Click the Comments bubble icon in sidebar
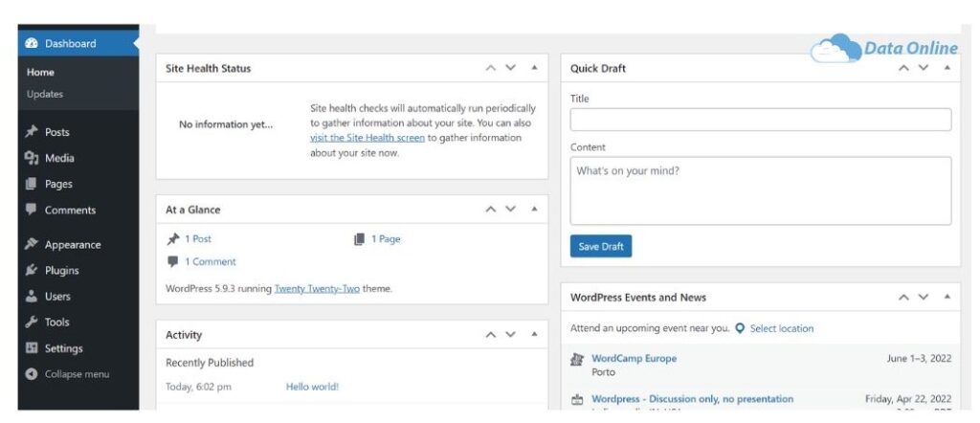The image size is (980, 423). tap(32, 210)
